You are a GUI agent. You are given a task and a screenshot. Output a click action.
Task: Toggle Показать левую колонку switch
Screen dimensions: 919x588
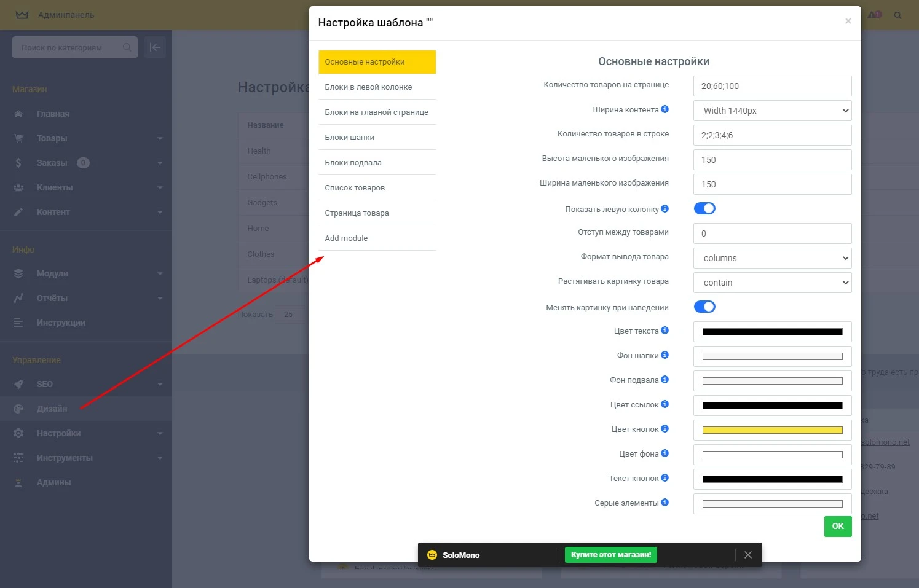coord(704,209)
